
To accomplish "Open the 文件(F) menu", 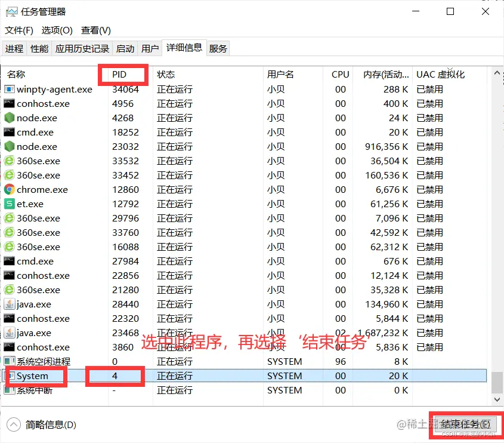I will [19, 30].
